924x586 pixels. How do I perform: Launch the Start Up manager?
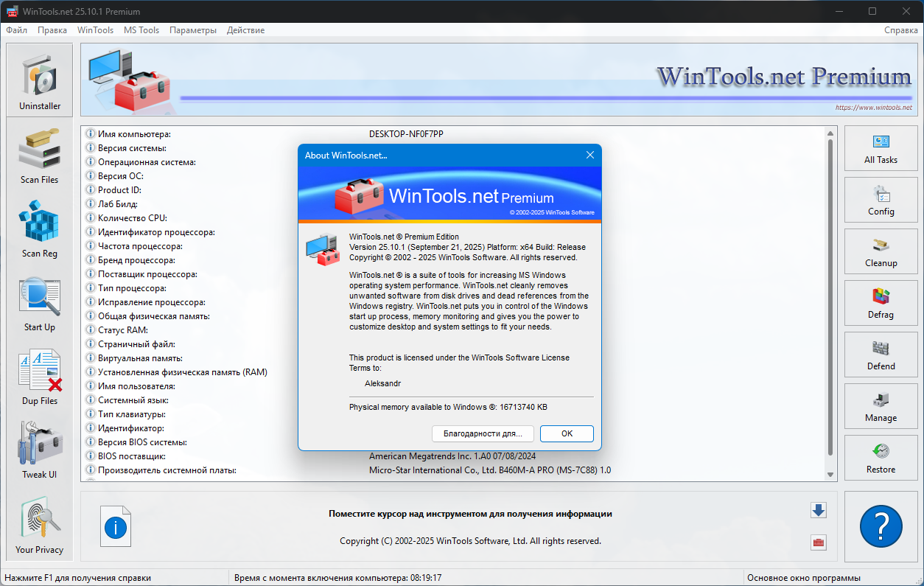coord(40,303)
